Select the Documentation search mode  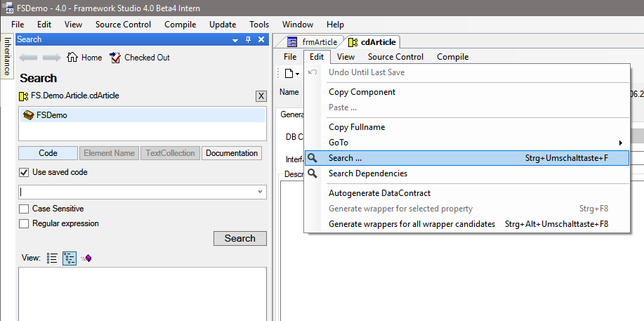(232, 153)
